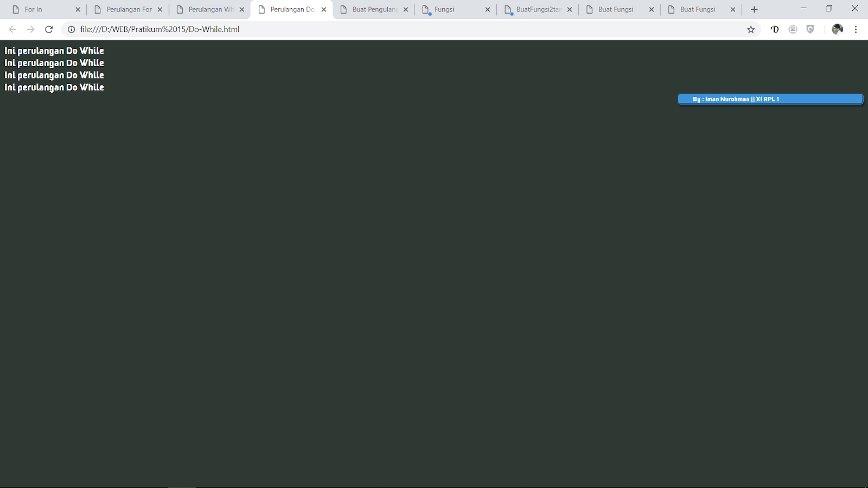Toggle focus on the Do-While.html address bar

380,29
